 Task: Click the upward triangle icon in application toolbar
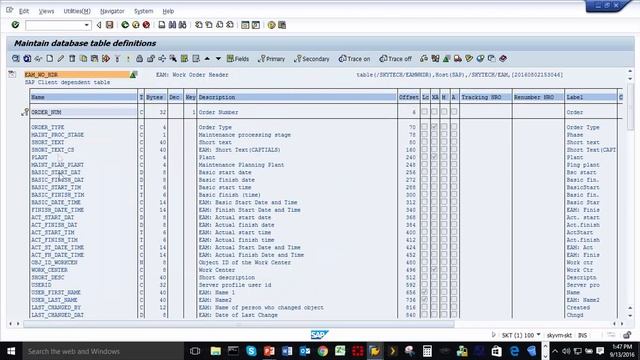click(x=207, y=59)
